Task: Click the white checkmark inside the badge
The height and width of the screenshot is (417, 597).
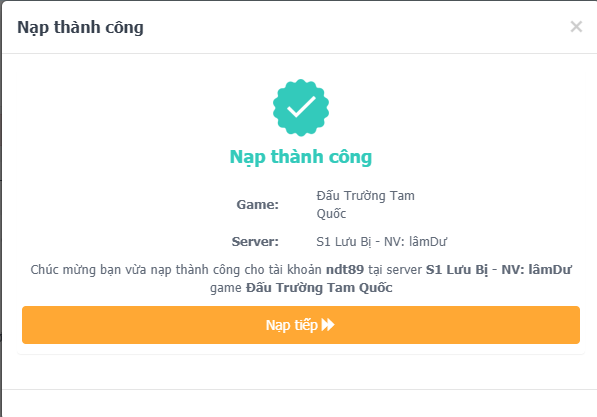Action: (301, 106)
